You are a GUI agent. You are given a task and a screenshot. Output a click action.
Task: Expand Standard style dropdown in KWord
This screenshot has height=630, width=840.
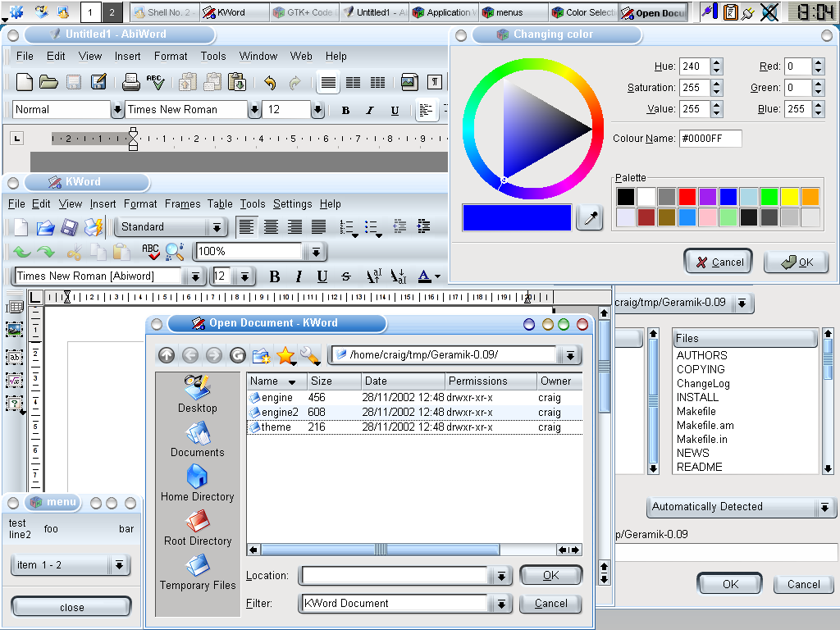point(217,227)
